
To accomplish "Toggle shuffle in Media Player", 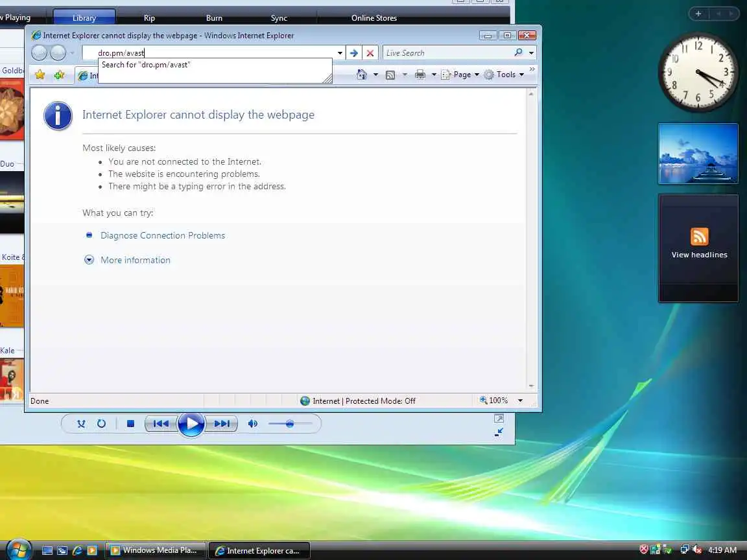I will [x=82, y=423].
